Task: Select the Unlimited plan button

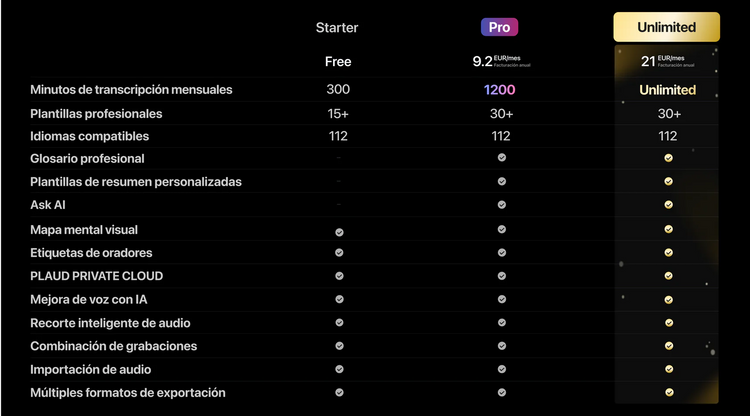Action: click(x=667, y=27)
